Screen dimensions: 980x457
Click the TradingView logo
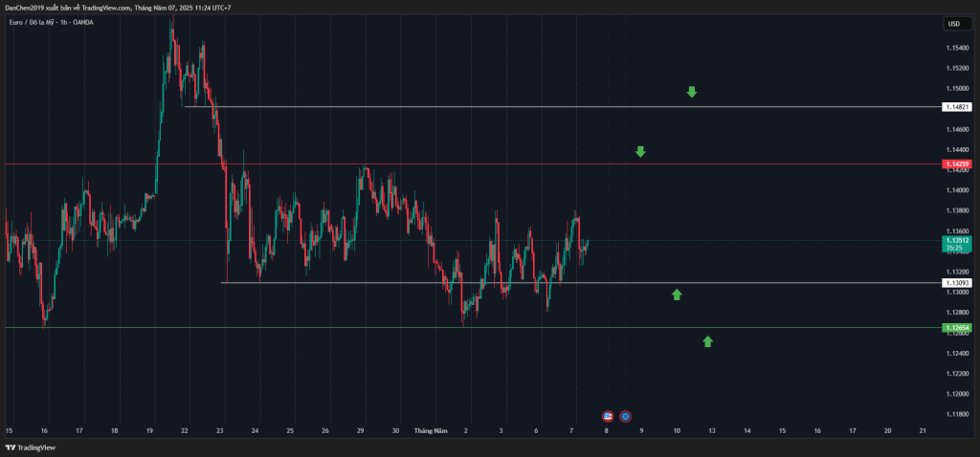pyautogui.click(x=30, y=447)
